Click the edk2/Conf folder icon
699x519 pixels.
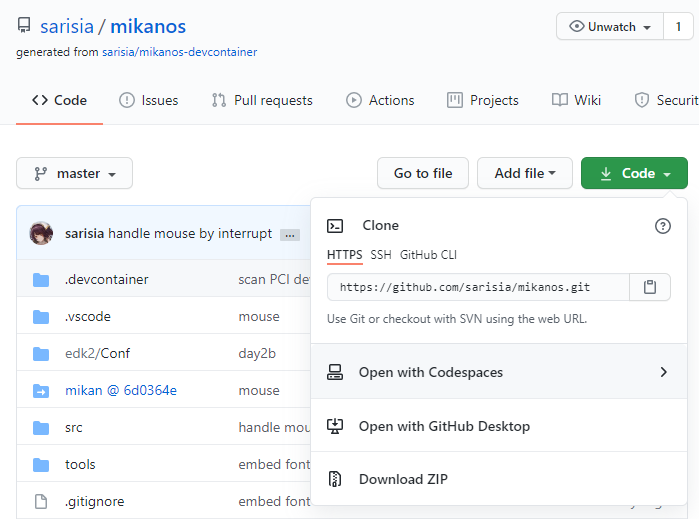click(41, 354)
